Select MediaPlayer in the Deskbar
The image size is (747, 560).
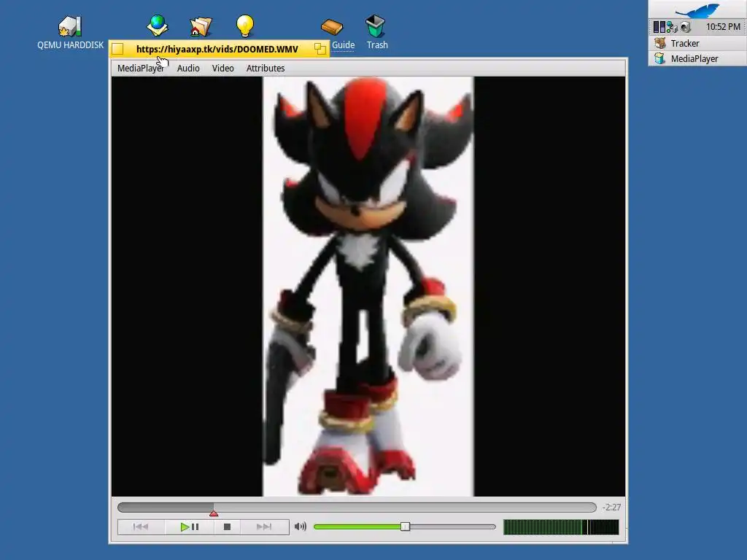click(x=697, y=58)
